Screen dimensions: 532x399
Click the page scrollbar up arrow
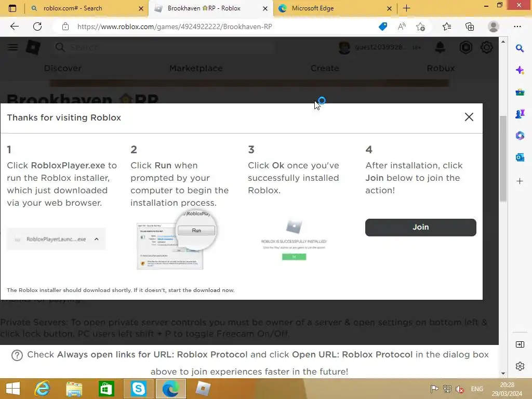(x=503, y=42)
